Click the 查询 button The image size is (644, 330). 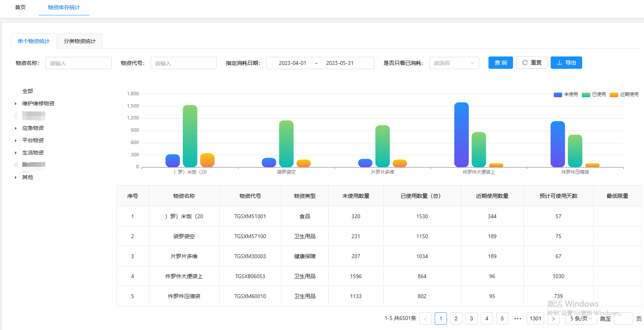(501, 63)
